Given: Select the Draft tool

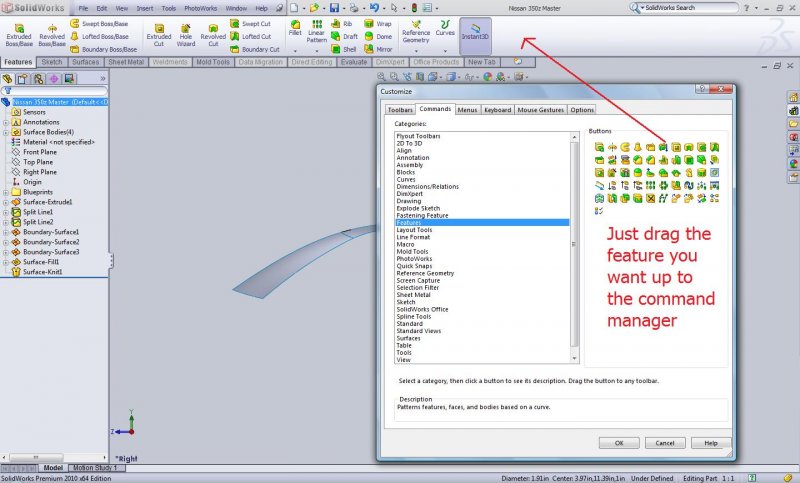Looking at the screenshot, I should 344,36.
